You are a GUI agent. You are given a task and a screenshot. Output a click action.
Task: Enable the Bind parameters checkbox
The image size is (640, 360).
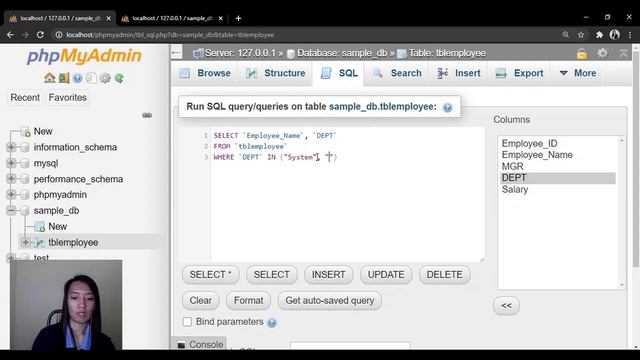pyautogui.click(x=187, y=322)
